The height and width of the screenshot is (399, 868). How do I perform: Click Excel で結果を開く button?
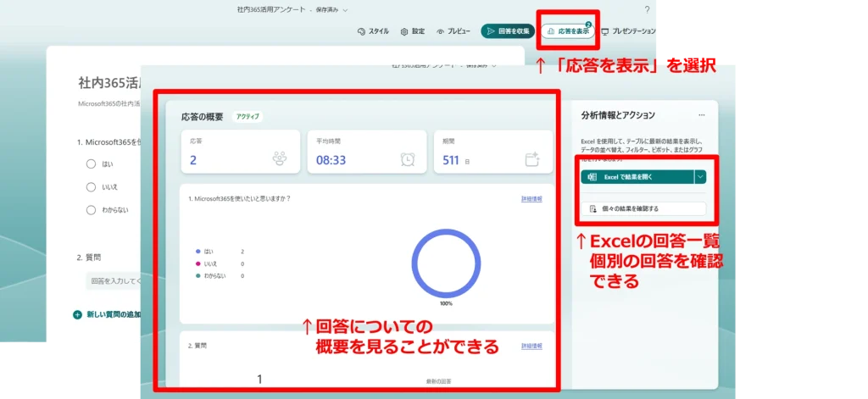(637, 177)
